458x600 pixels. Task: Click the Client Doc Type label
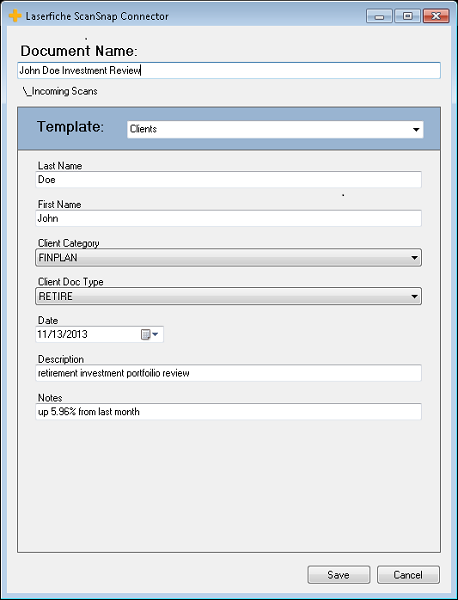(70, 282)
